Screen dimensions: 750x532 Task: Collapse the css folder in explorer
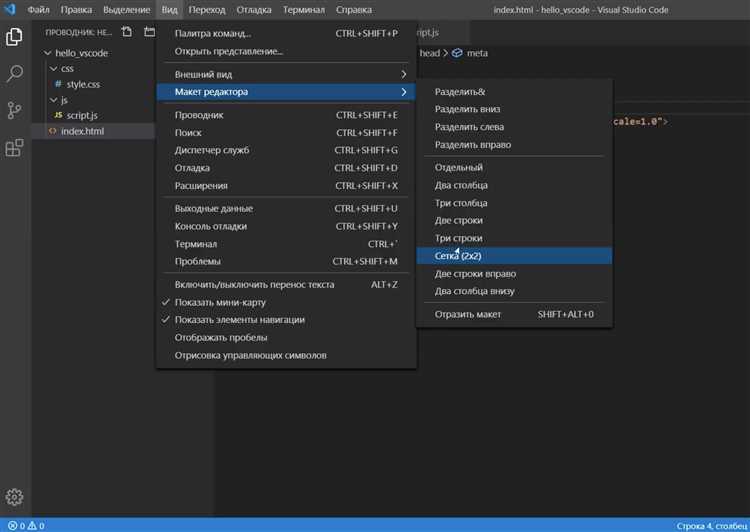click(x=67, y=69)
